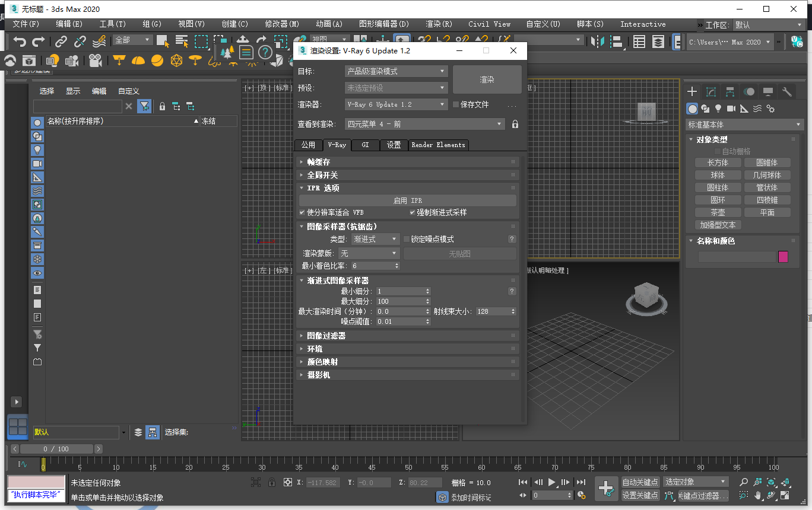Expand the 颜色映射 rollout
The image size is (812, 510).
407,362
